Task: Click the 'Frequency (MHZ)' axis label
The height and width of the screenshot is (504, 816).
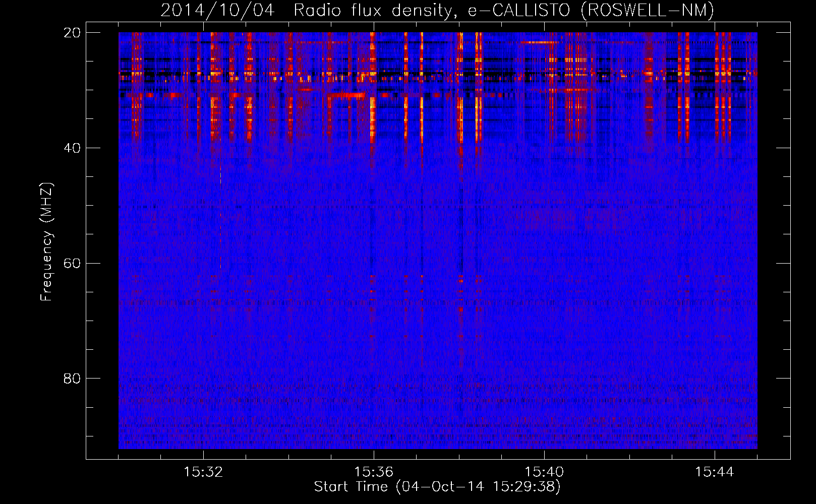Action: tap(46, 242)
